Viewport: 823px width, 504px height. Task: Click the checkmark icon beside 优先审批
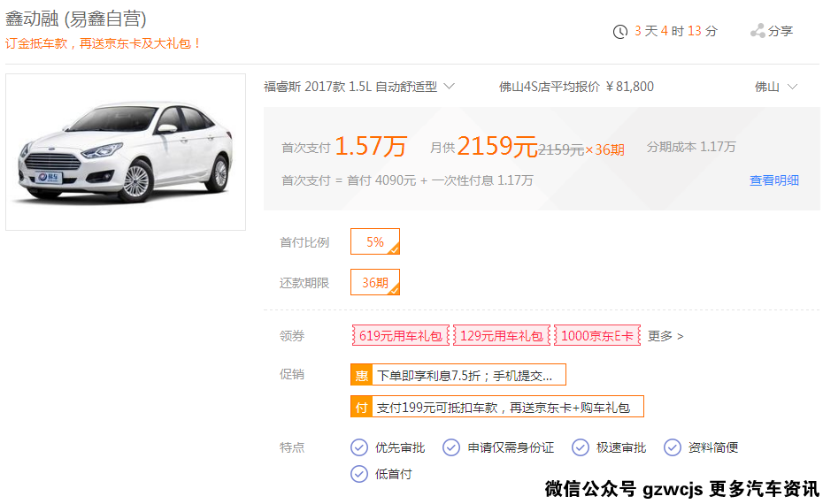(x=359, y=447)
